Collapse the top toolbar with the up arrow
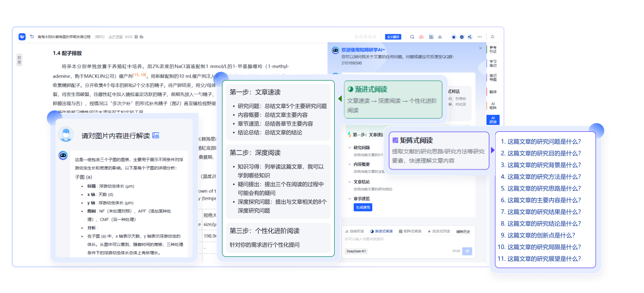Screen dimensions: 644x293 pos(493,37)
